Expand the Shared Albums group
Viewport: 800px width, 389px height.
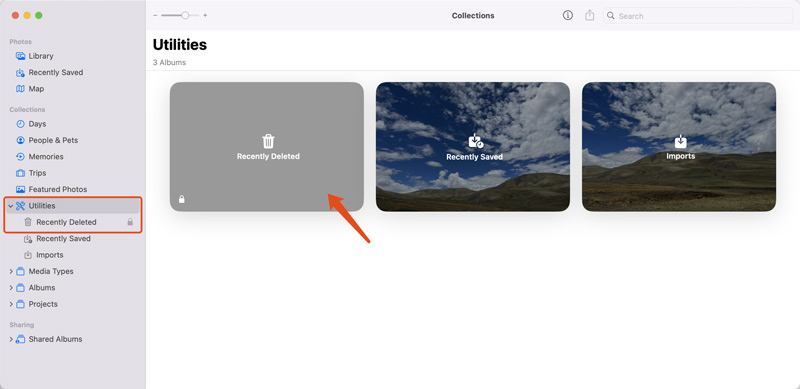(11, 339)
